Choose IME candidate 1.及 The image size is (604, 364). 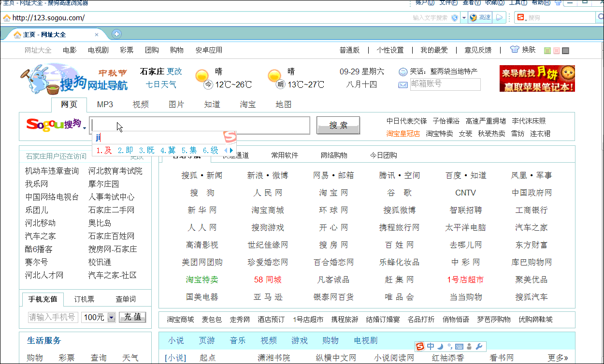[104, 150]
